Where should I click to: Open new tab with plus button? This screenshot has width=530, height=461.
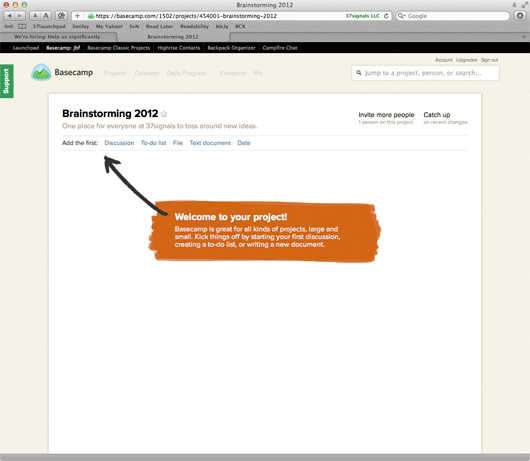tap(524, 37)
